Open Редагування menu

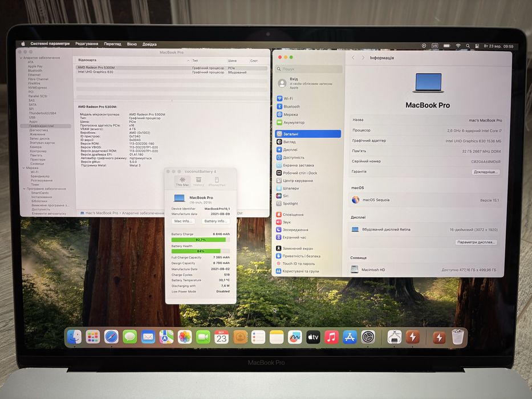click(87, 44)
